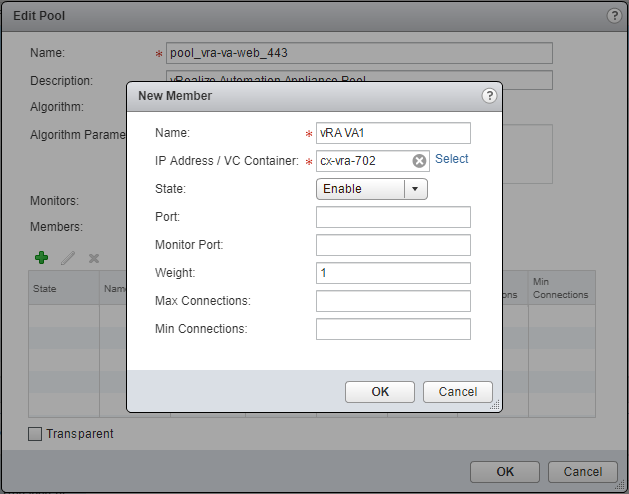This screenshot has width=629, height=494.
Task: Click the Select link for VC Container
Action: click(452, 159)
